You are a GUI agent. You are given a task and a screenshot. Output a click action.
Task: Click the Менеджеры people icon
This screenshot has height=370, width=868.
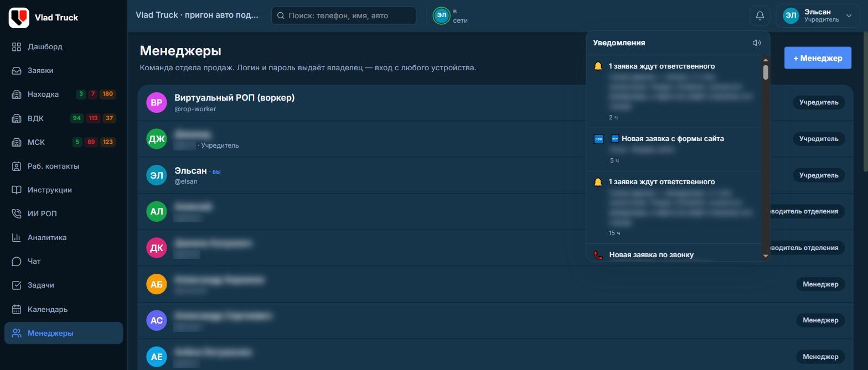(17, 333)
